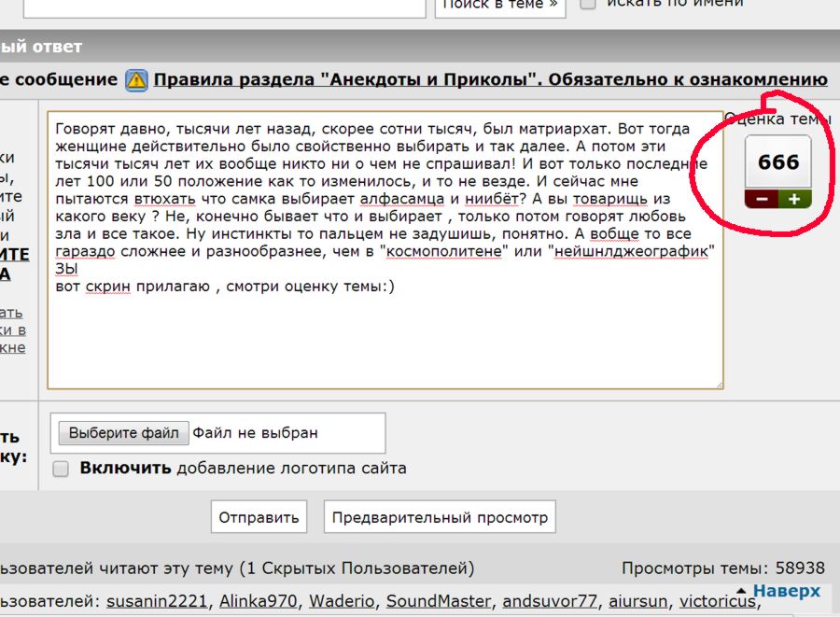The image size is (840, 617).
Task: Click the Файл не выбран label
Action: pyautogui.click(x=255, y=433)
